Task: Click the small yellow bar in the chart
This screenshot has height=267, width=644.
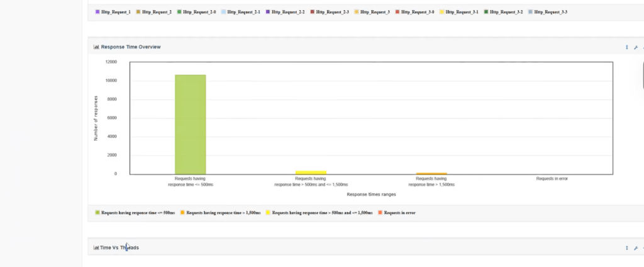Action: coord(311,172)
